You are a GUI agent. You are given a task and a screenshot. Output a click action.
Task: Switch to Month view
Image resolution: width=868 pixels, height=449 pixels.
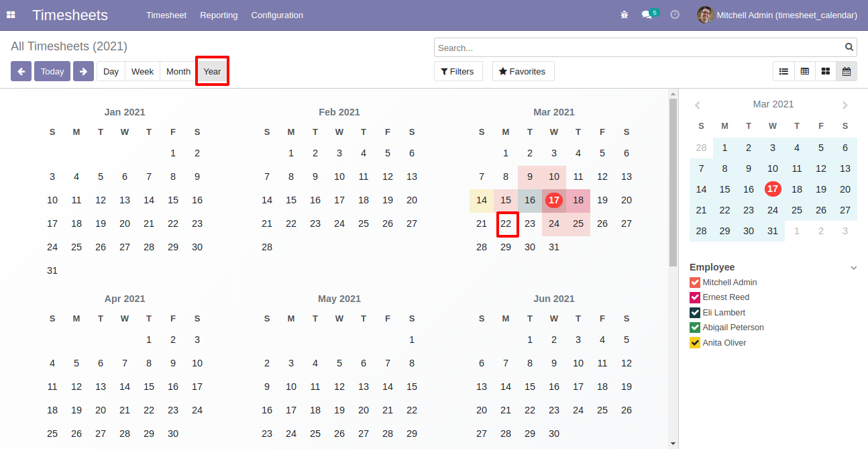pos(178,71)
